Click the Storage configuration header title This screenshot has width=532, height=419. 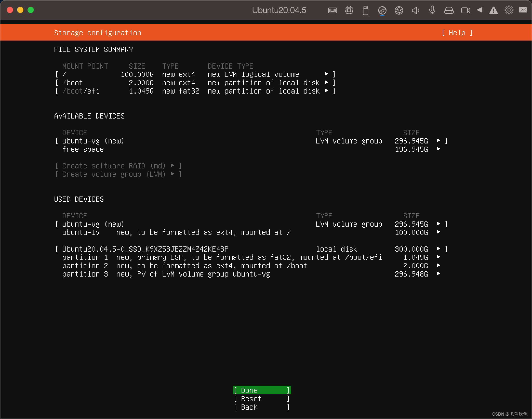click(x=98, y=33)
